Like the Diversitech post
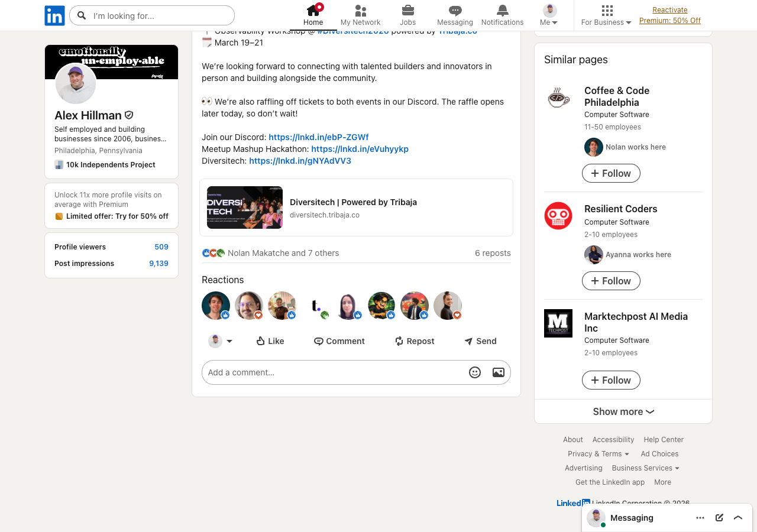This screenshot has height=532, width=757. (270, 341)
